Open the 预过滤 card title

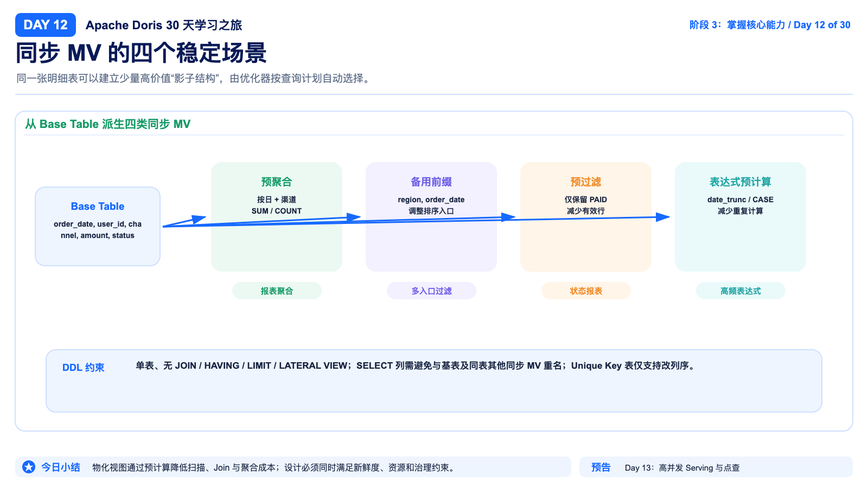(586, 182)
